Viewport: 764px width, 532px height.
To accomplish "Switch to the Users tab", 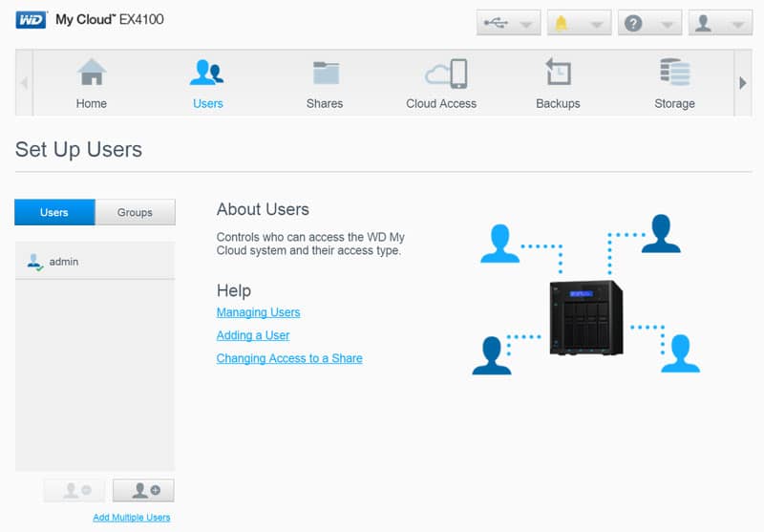I will point(54,212).
